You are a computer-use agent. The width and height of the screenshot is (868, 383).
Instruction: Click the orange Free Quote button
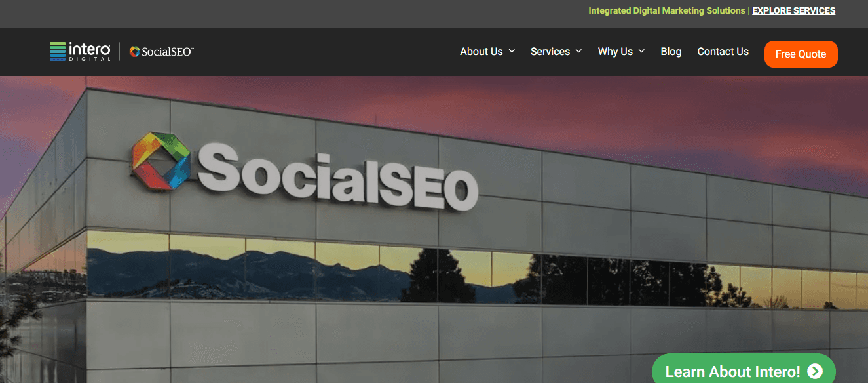click(x=801, y=54)
